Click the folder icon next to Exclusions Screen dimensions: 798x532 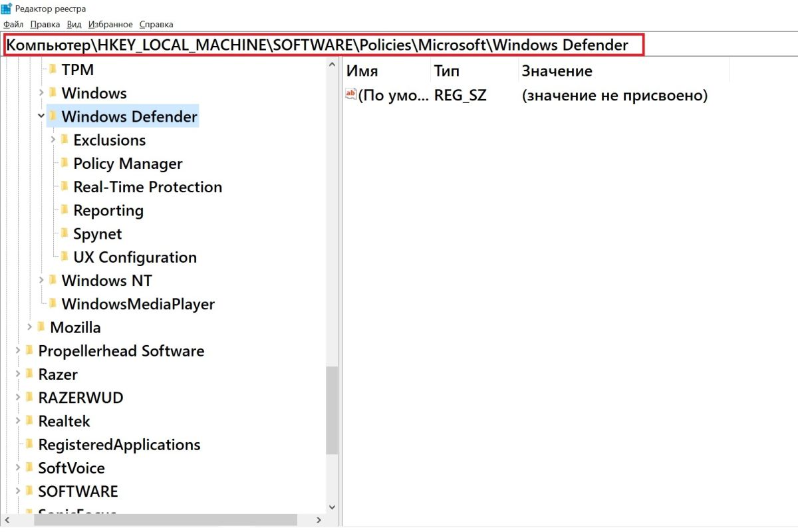(65, 140)
